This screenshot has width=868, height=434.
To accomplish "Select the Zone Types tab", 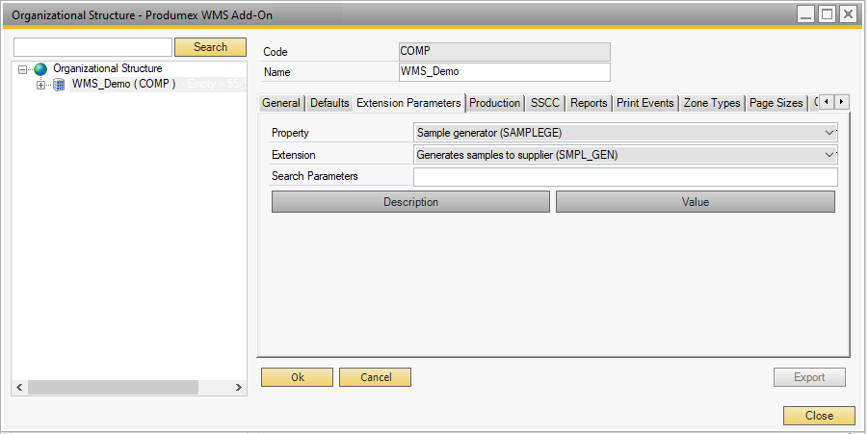I will tap(711, 103).
